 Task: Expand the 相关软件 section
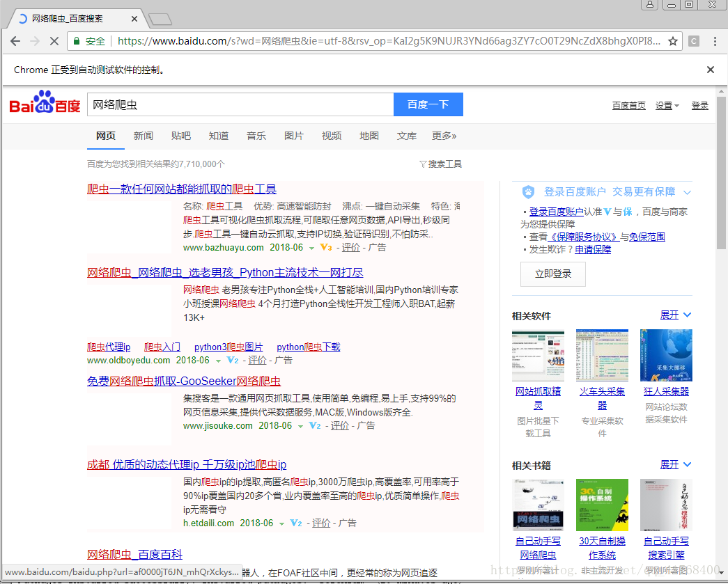point(676,315)
